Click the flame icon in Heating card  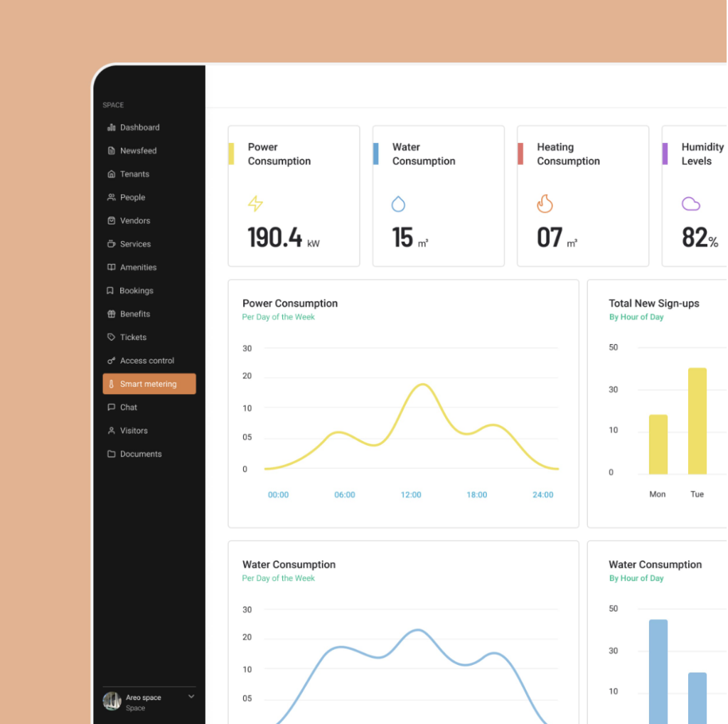(545, 203)
